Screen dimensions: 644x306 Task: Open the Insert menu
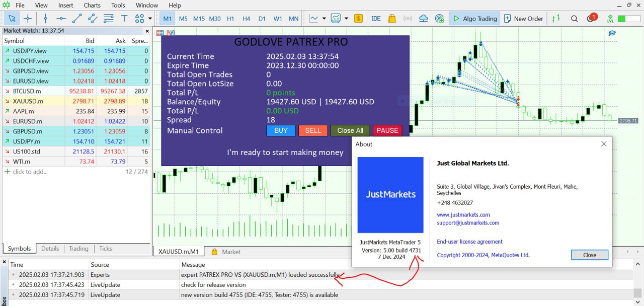[65, 5]
